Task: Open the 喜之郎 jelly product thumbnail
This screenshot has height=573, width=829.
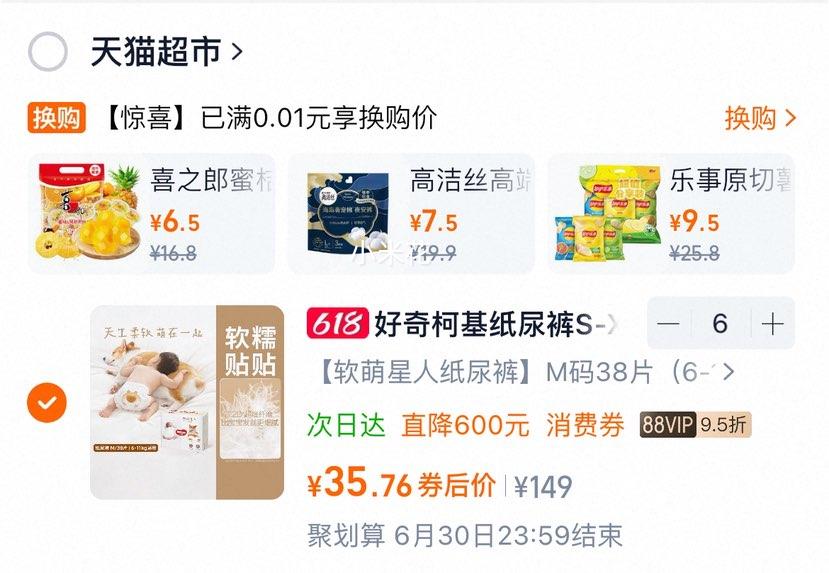Action: [89, 212]
